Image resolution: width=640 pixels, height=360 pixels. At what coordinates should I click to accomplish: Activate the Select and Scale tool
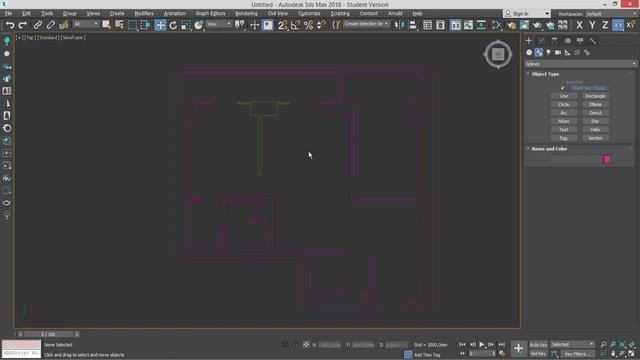(x=186, y=25)
